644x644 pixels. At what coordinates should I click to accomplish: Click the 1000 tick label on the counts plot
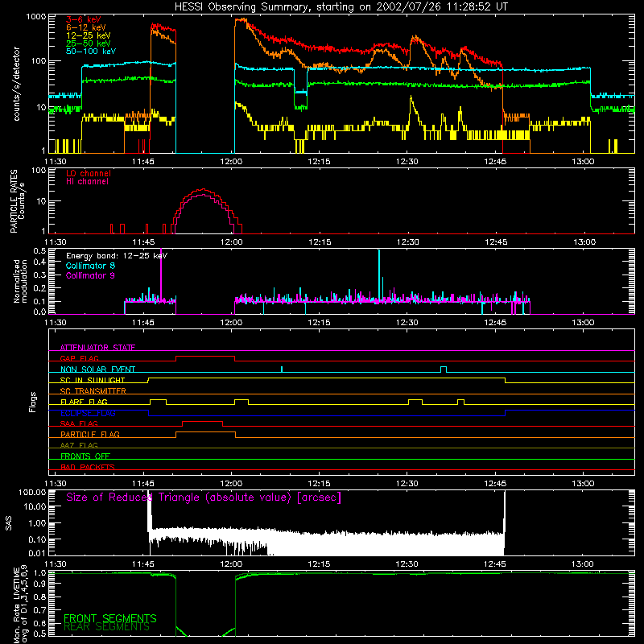coord(36,17)
